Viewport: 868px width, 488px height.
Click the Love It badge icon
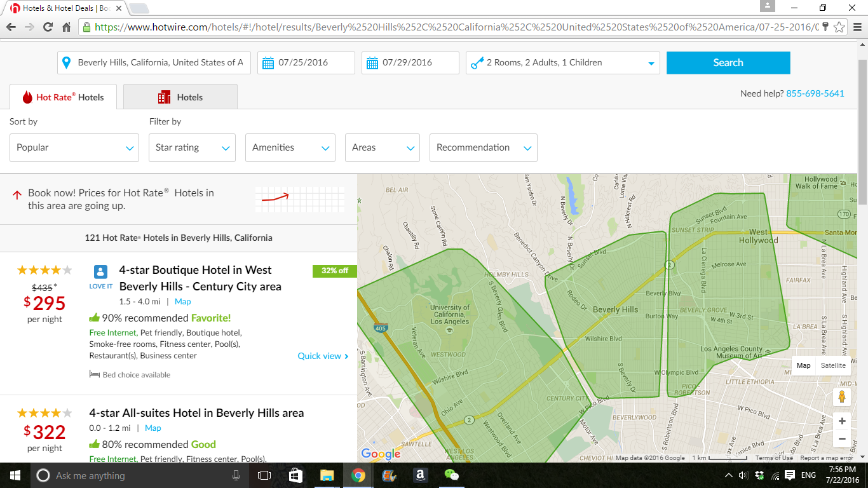tap(100, 273)
